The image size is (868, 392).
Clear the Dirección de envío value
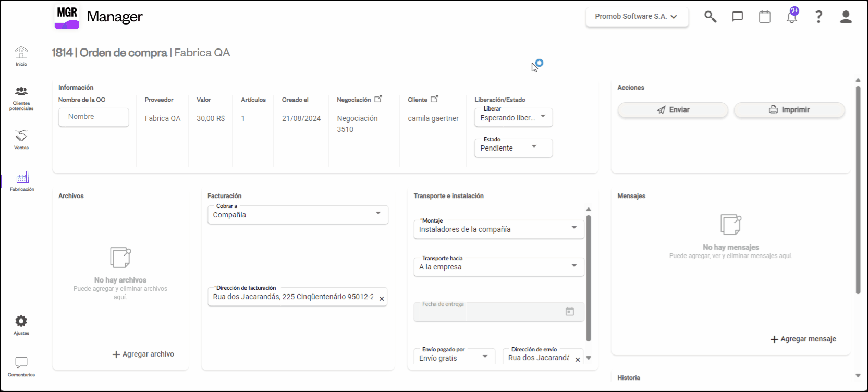coord(578,360)
